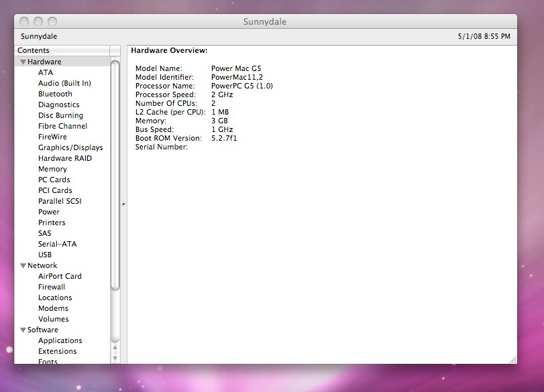
Task: Collapse the Network section triangle
Action: (x=23, y=266)
